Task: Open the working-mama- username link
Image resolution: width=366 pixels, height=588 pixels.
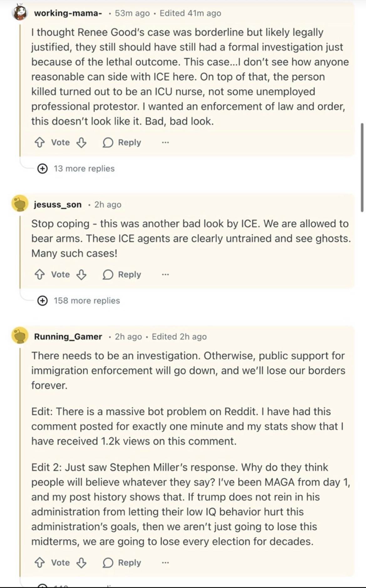Action: 68,13
